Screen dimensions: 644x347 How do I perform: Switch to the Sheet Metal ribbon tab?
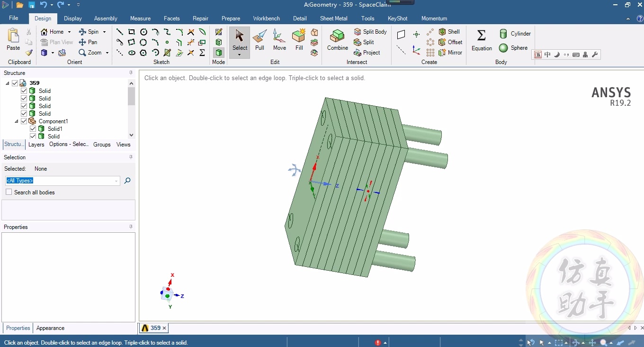tap(333, 18)
